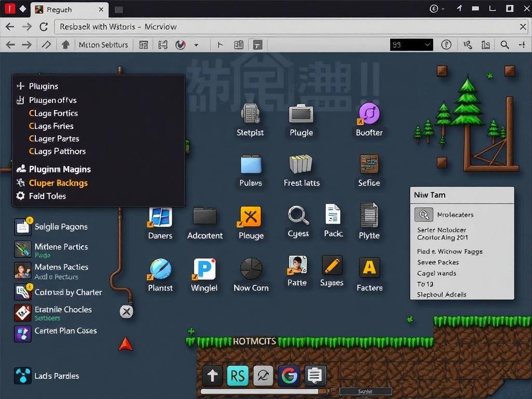Open the Pack document icon
The image size is (532, 399).
(x=333, y=214)
